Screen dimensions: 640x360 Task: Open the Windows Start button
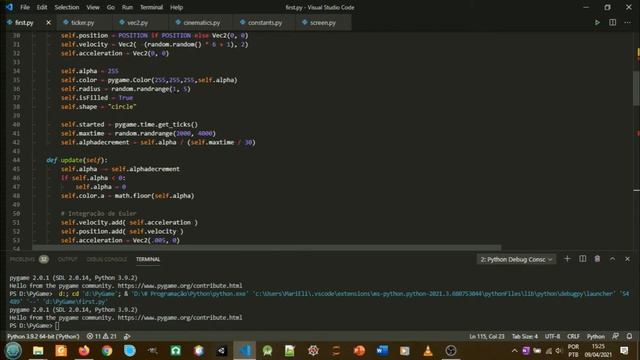point(13,351)
